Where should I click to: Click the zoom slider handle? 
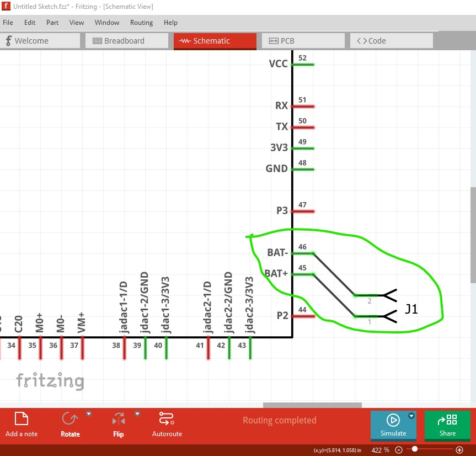[415, 450]
